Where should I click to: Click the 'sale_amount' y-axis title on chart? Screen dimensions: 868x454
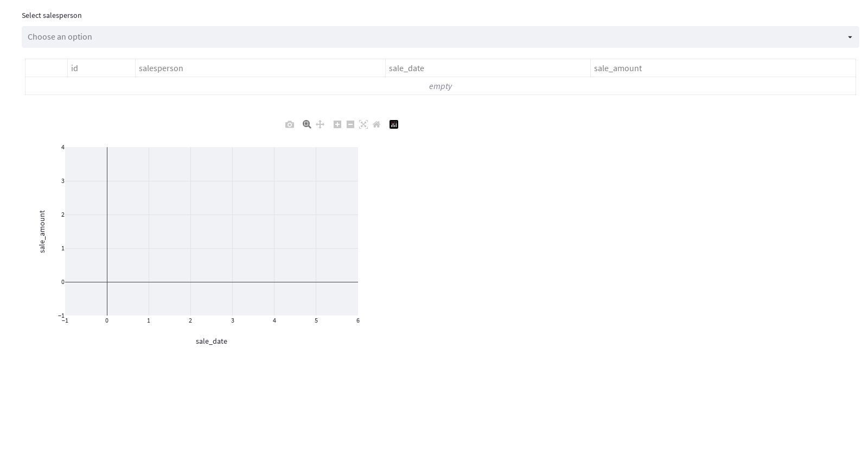point(42,231)
